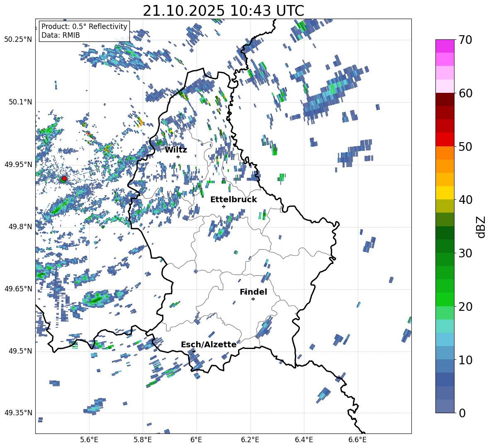The height and width of the screenshot is (448, 491).
Task: Select the Ettelbruck city label
Action: [x=233, y=200]
